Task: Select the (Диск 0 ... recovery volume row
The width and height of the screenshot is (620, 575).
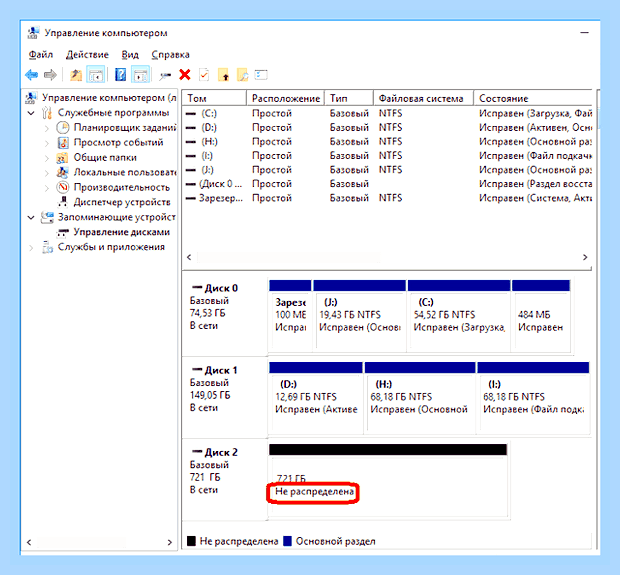Action: [388, 184]
